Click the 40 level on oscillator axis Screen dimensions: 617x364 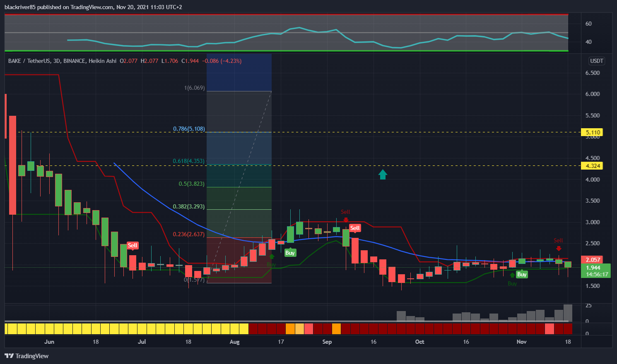click(x=588, y=42)
